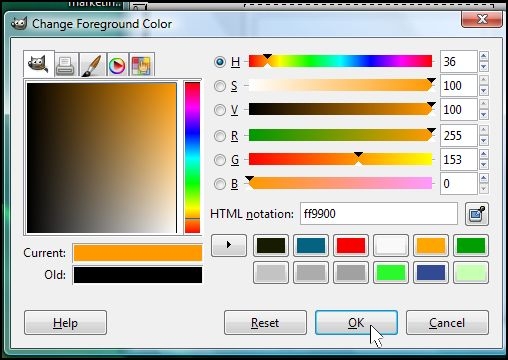Pick the bright lime green history swatch

pyautogui.click(x=391, y=273)
